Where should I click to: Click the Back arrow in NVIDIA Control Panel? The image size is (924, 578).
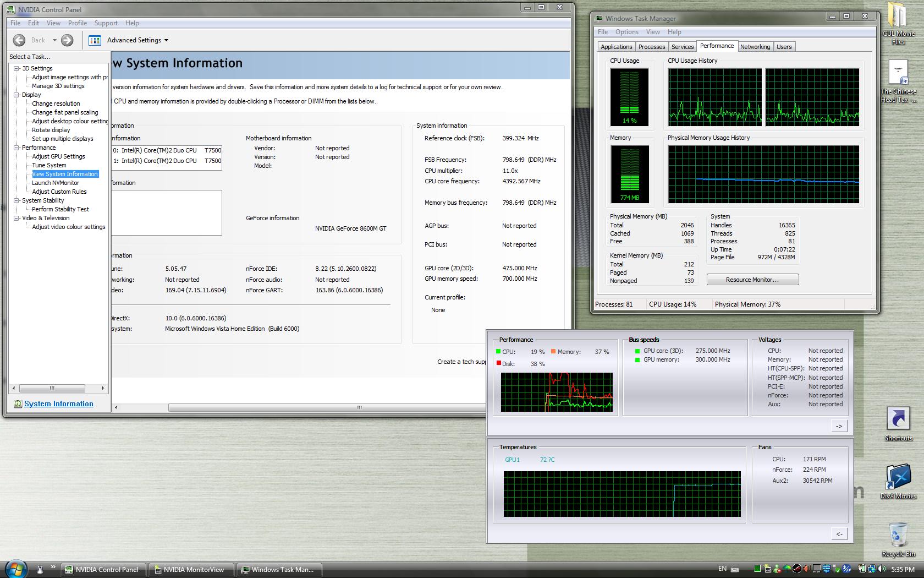pos(19,40)
